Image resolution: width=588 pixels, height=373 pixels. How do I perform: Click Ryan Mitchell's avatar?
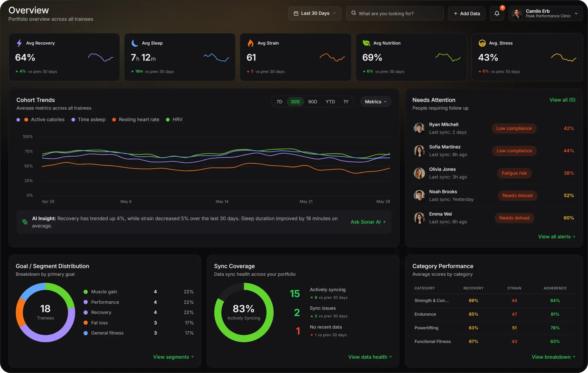tap(419, 128)
